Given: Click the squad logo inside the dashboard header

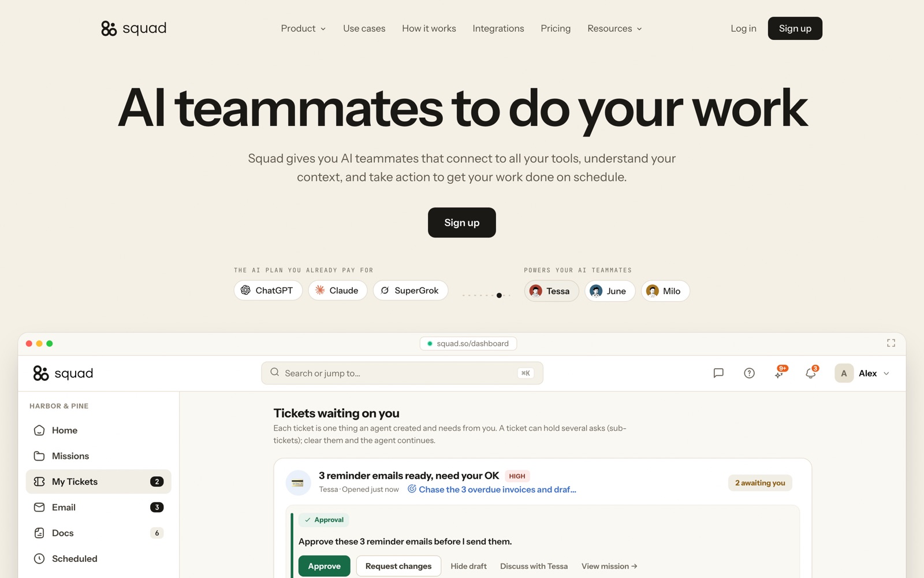Looking at the screenshot, I should (x=63, y=373).
